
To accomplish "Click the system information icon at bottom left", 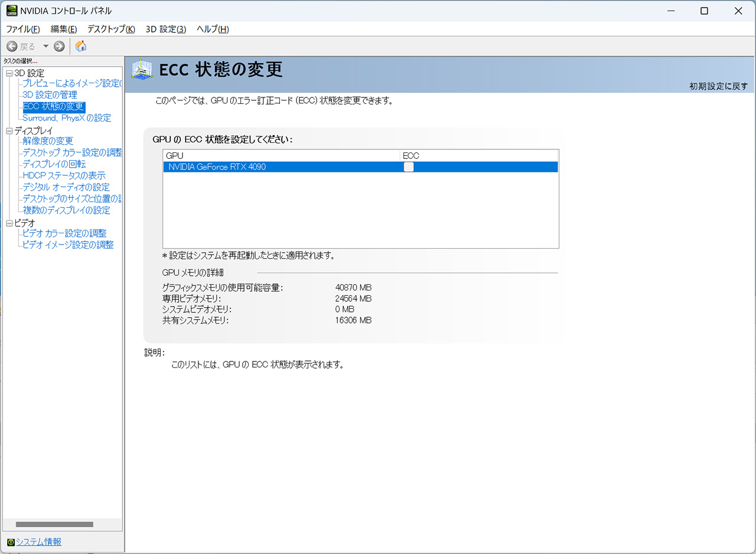I will [x=10, y=542].
